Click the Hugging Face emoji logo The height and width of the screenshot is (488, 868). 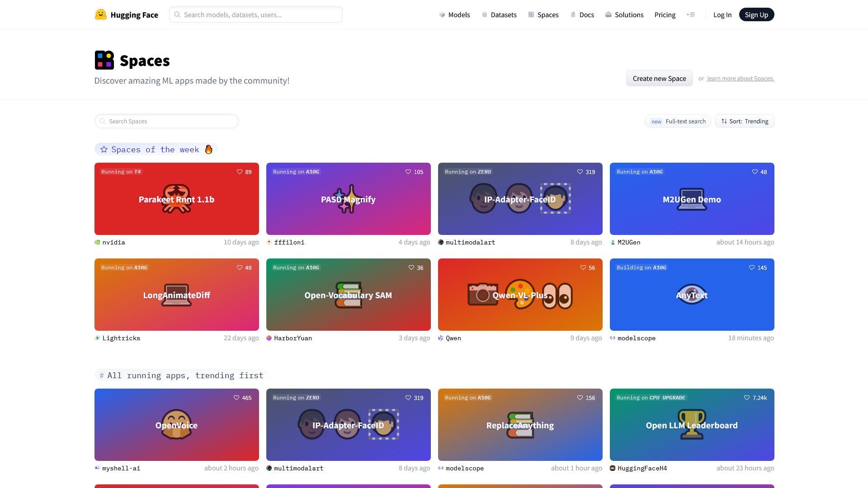click(100, 14)
